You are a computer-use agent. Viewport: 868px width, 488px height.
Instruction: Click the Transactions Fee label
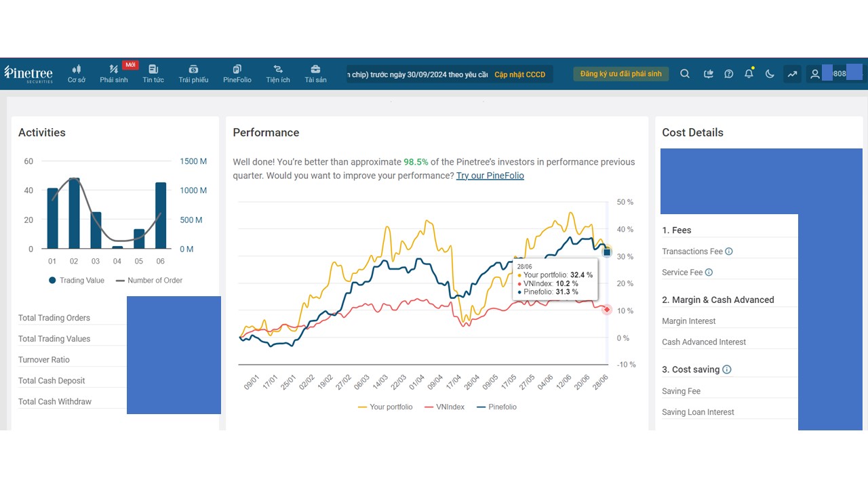pos(692,251)
